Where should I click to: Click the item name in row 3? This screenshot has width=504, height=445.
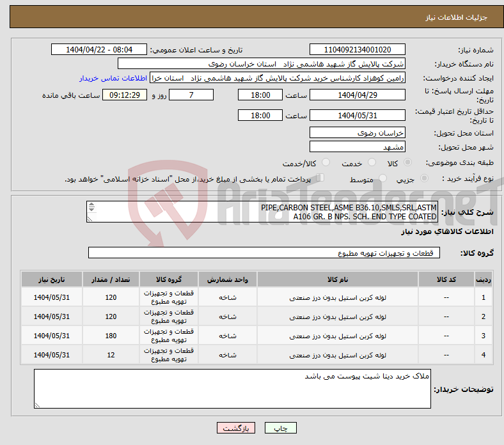[338, 336]
